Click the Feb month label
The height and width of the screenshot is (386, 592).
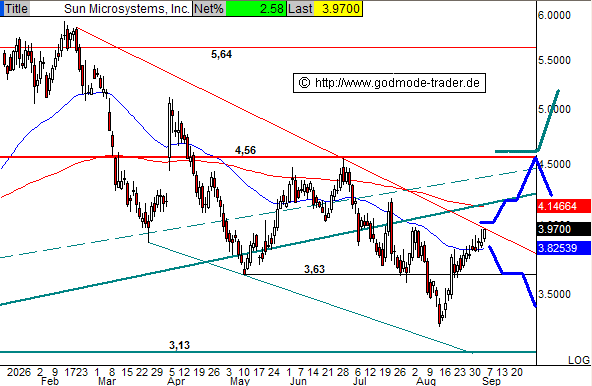50,381
